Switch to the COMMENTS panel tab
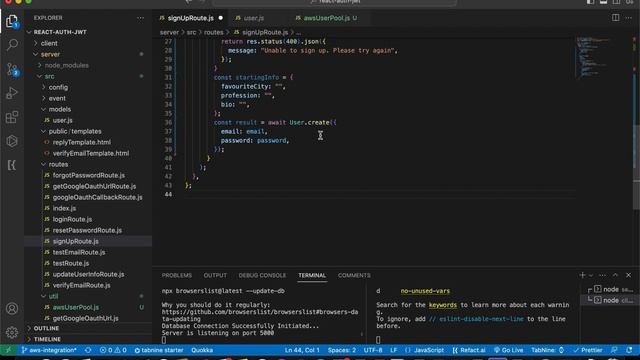The image size is (640, 360). tap(354, 275)
